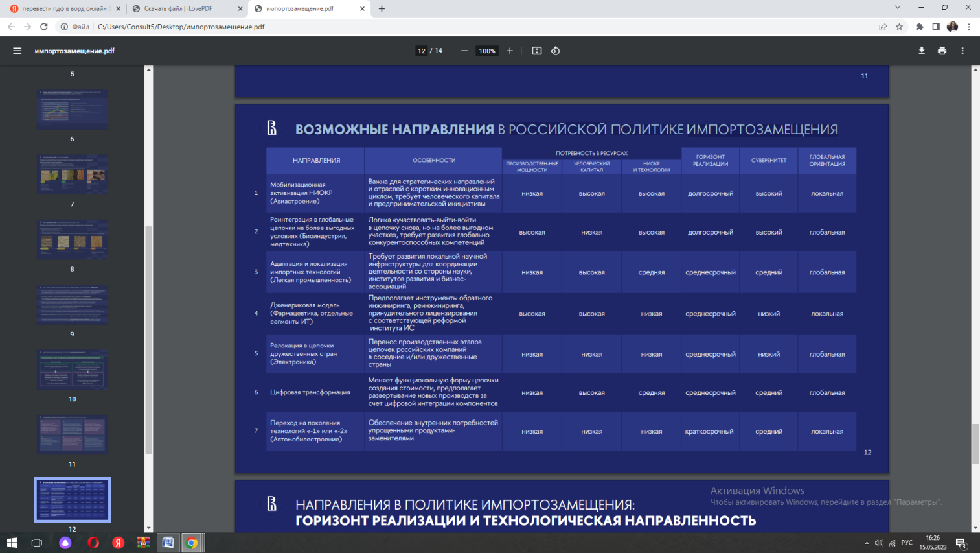Click 'СУВЕРЕНИТЕТ' column header
This screenshot has width=980, height=553.
[x=769, y=160]
